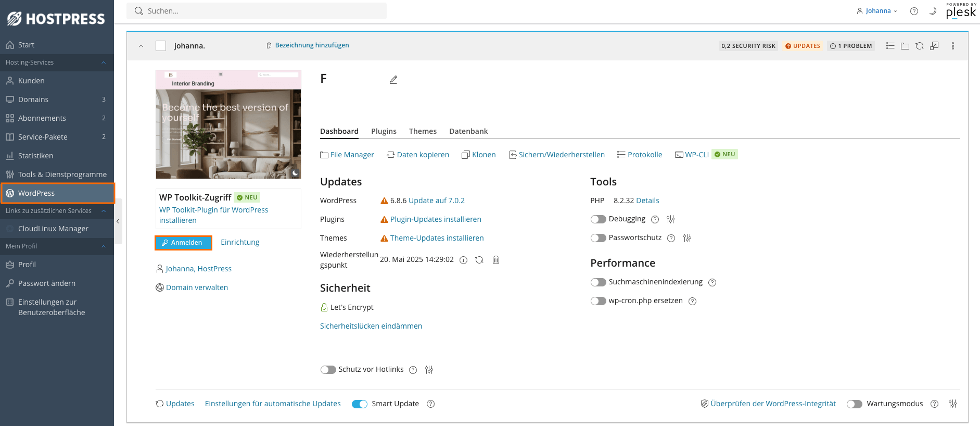Open the Einrichtung link

(x=240, y=242)
